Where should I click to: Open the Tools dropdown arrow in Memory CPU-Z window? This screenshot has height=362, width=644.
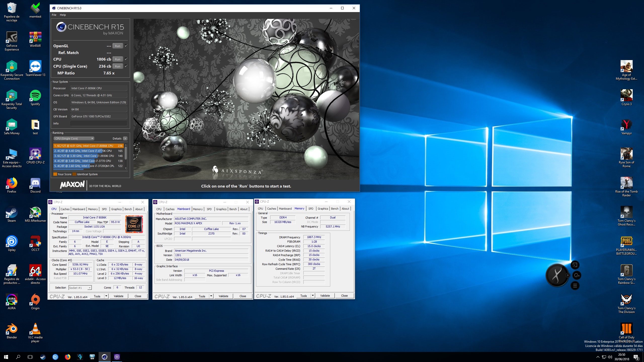[313, 296]
